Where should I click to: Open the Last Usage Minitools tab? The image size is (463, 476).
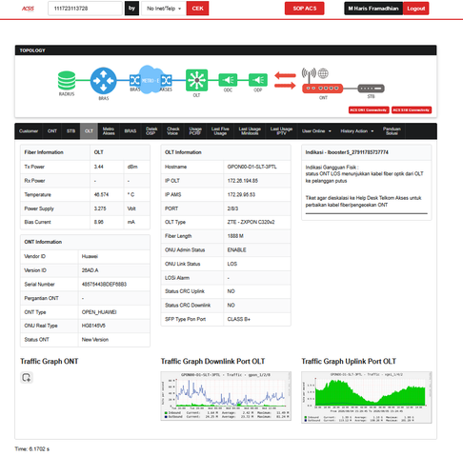(250, 131)
